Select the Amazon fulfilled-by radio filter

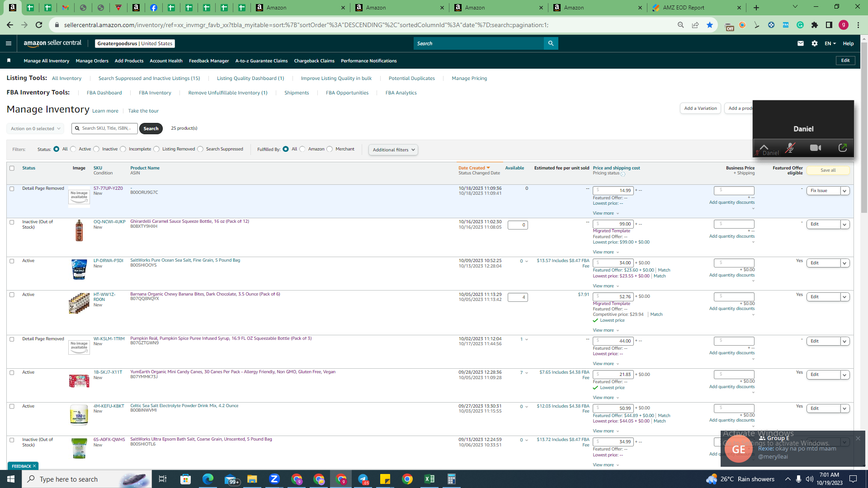(302, 149)
